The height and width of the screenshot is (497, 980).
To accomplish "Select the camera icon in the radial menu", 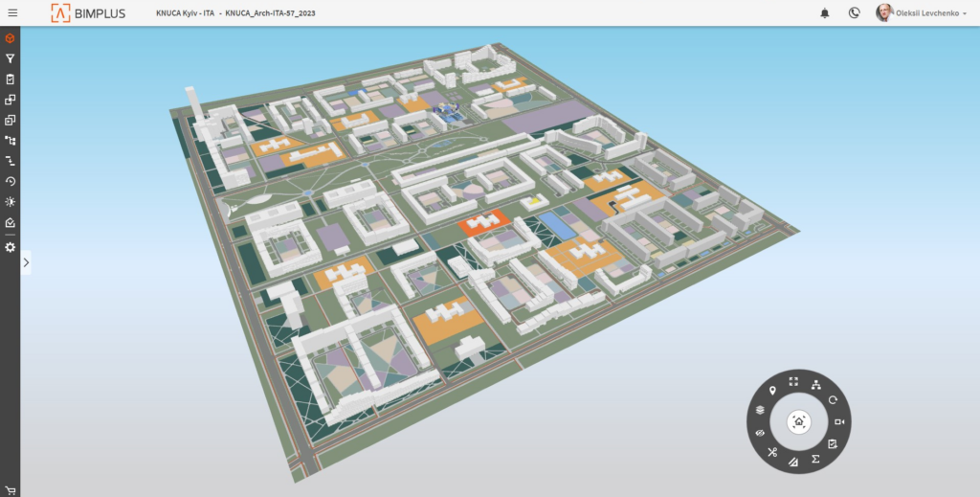I will click(839, 422).
